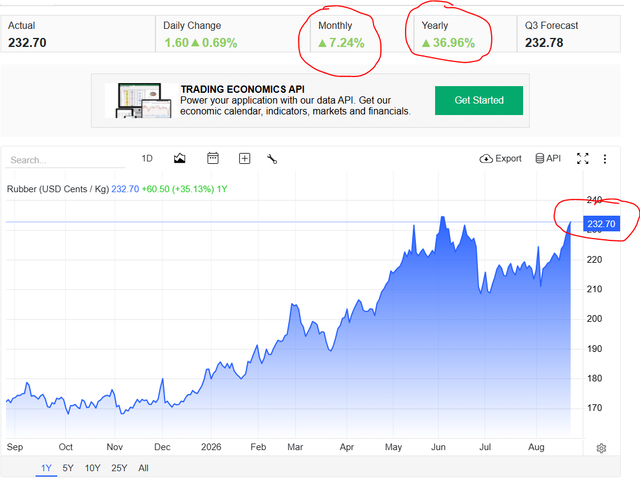Screen dimensions: 640x482
Task: Select the Actual value 232.70
Action: 27,42
